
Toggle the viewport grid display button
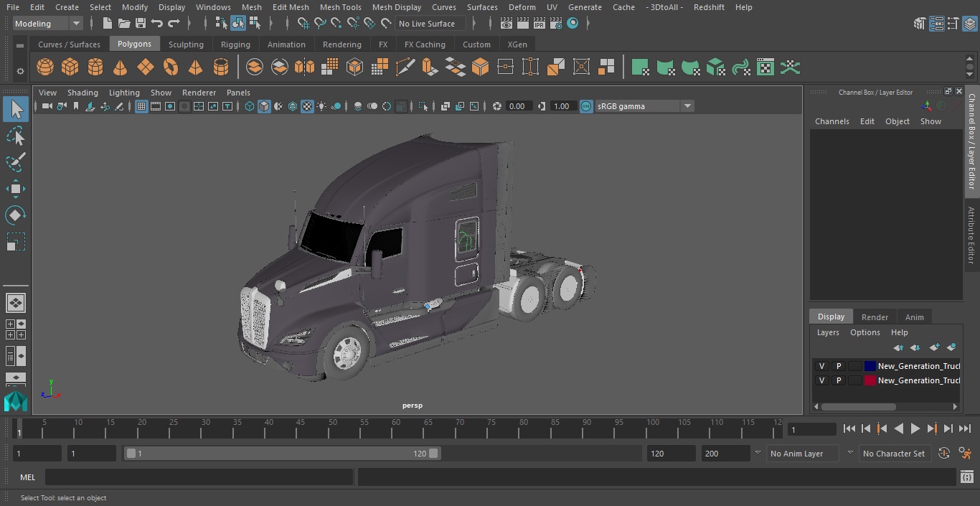(x=141, y=106)
